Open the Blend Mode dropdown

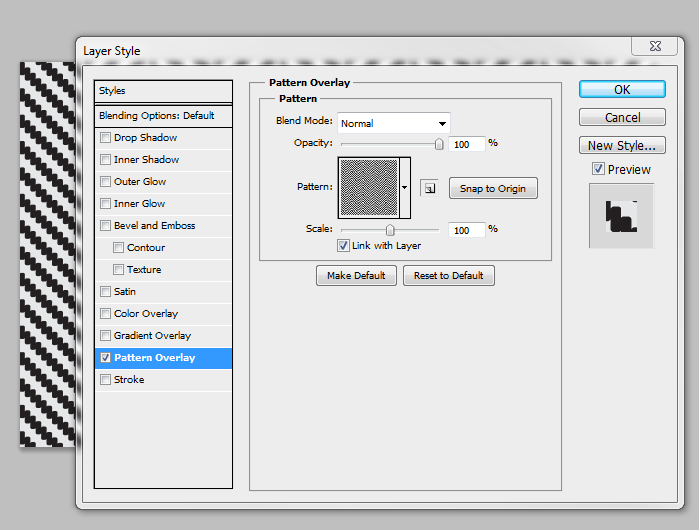(394, 123)
